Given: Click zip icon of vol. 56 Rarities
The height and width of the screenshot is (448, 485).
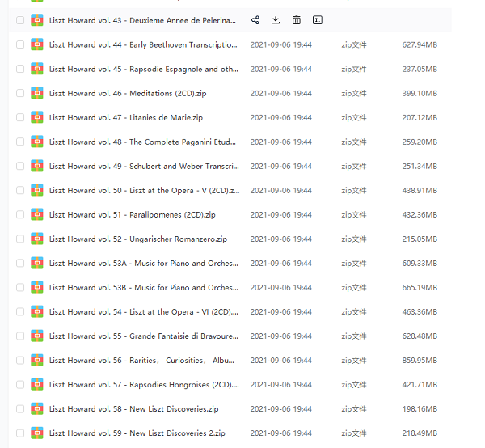Looking at the screenshot, I should point(37,361).
